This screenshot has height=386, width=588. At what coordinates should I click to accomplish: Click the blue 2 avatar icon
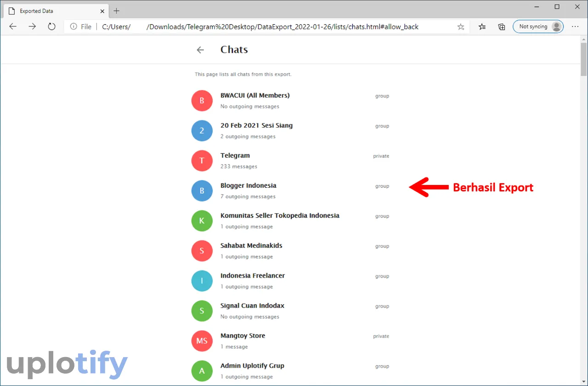(x=202, y=131)
